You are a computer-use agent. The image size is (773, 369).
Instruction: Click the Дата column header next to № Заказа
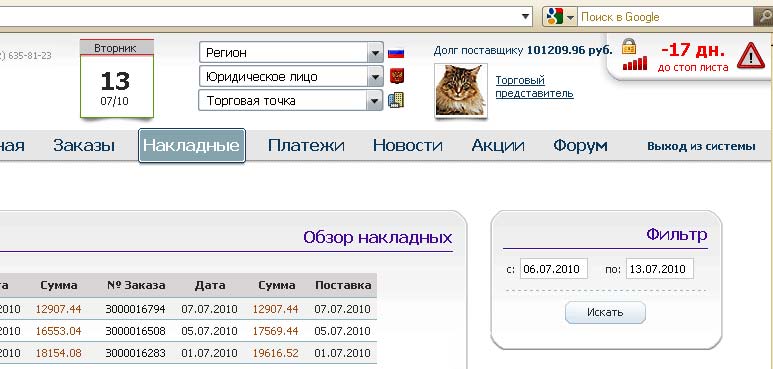(210, 285)
